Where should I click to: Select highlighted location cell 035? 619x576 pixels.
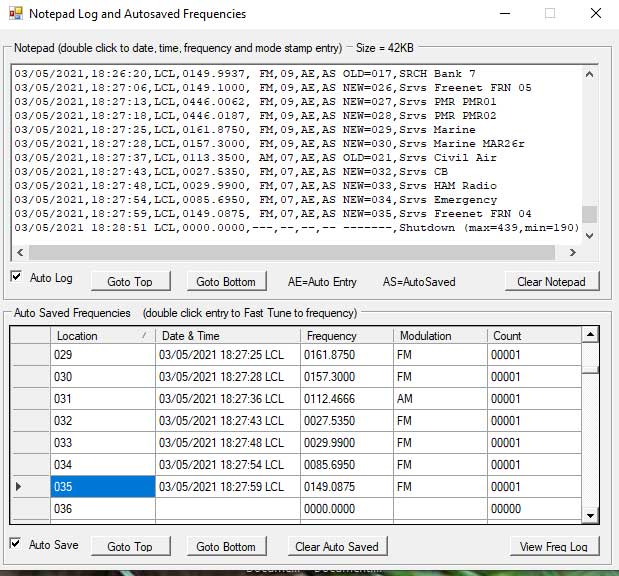pyautogui.click(x=103, y=486)
